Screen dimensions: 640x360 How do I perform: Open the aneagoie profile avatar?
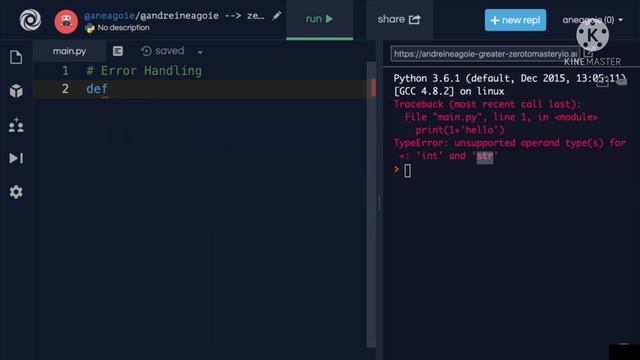tap(66, 22)
